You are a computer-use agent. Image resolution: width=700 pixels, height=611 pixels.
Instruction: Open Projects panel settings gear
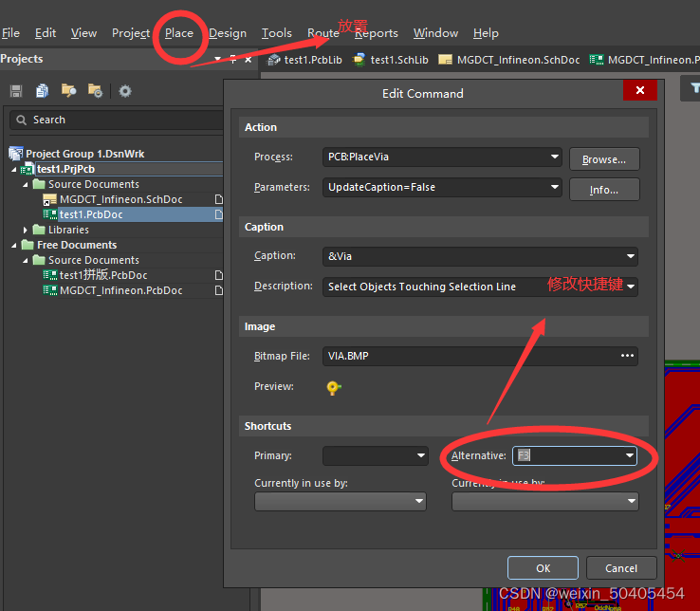(125, 91)
